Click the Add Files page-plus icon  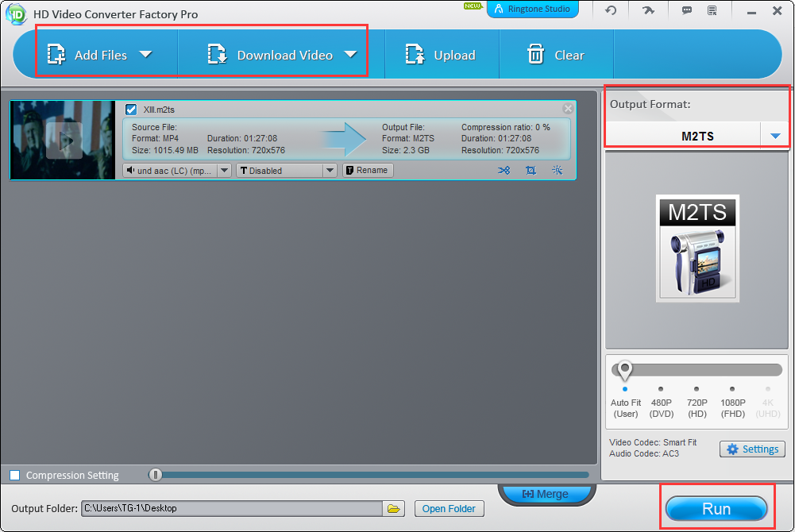pos(56,54)
